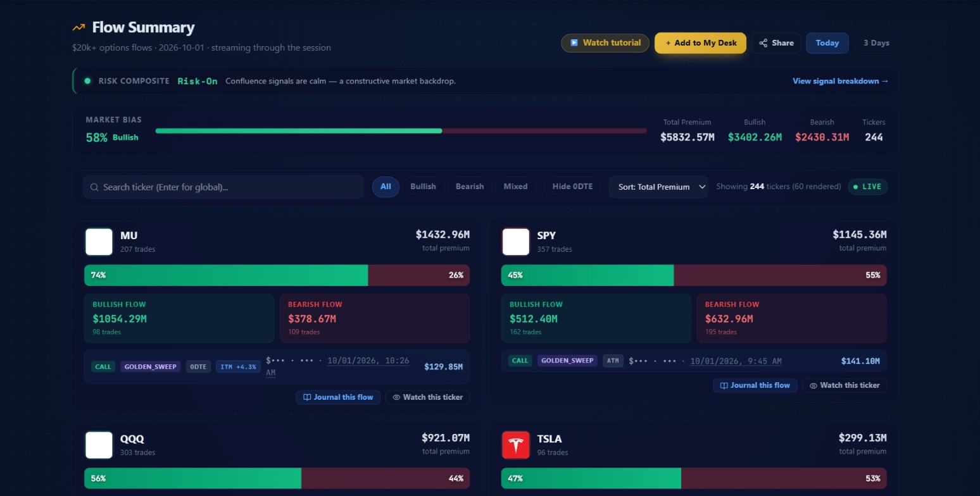Image resolution: width=980 pixels, height=496 pixels.
Task: Click MU bullish flow $1054.29M box
Action: click(x=179, y=318)
